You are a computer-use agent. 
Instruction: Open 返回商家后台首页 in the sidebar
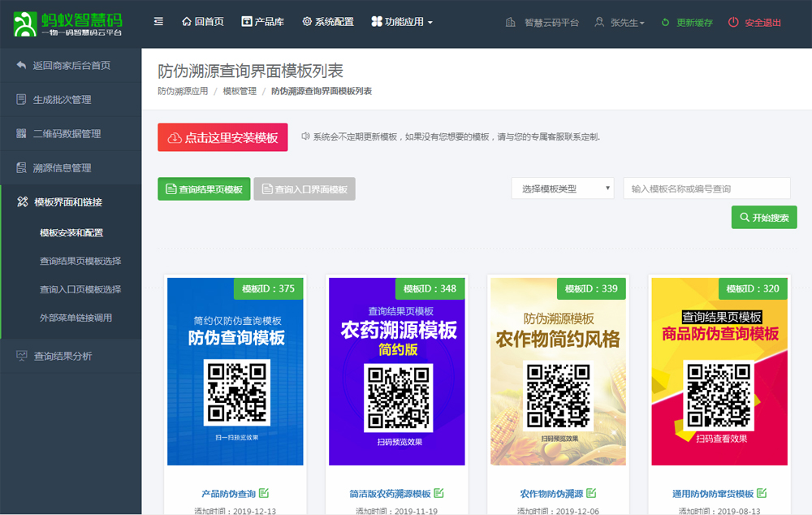click(x=71, y=65)
